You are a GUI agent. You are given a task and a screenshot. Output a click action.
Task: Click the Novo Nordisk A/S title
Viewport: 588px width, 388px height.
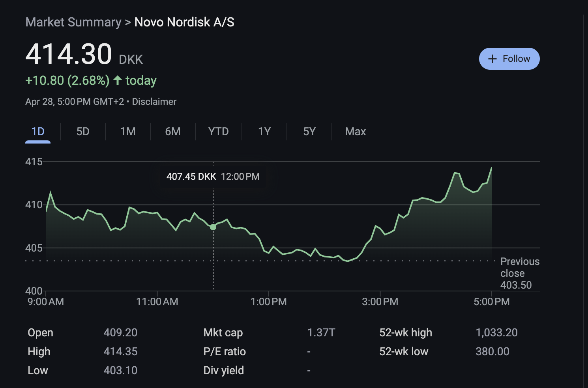coord(184,22)
